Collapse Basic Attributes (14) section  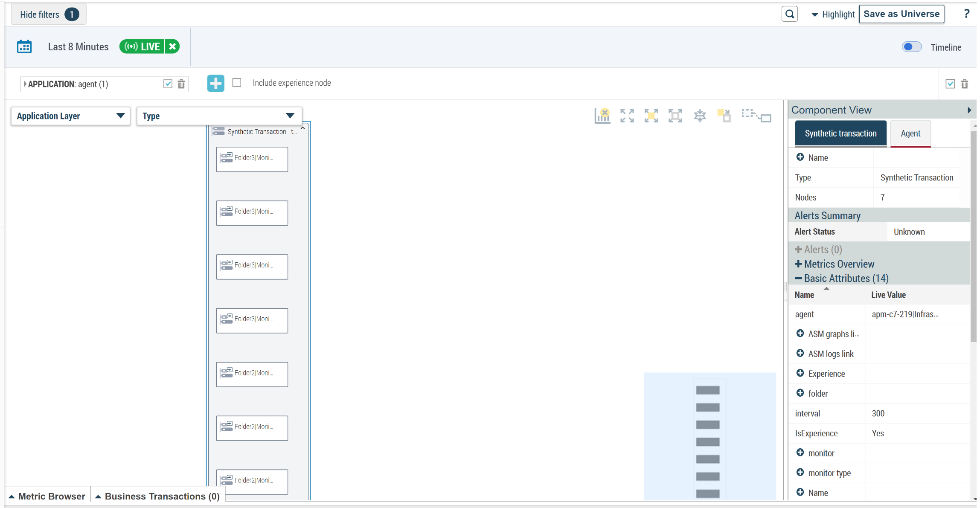(x=841, y=279)
